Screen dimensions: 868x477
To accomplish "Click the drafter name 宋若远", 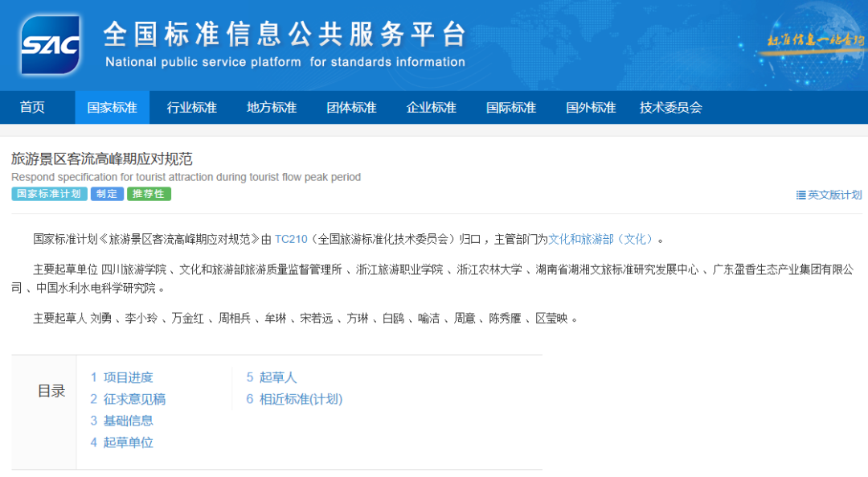I will point(317,319).
